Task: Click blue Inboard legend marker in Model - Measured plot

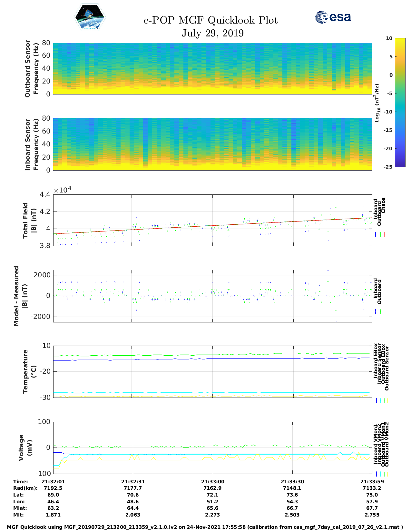Action: coord(376,312)
